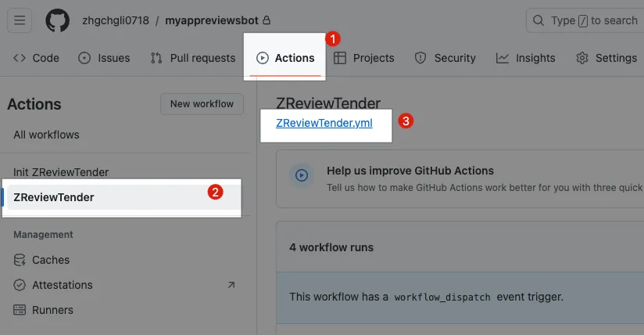Click the Type / to search field
This screenshot has width=644, height=335.
pos(586,20)
